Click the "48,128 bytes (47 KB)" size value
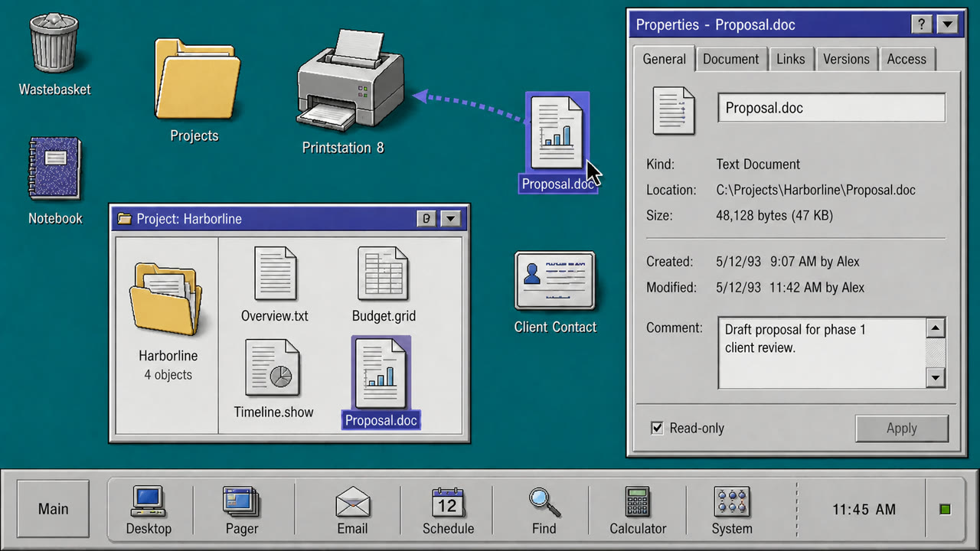The image size is (980, 551). (775, 216)
